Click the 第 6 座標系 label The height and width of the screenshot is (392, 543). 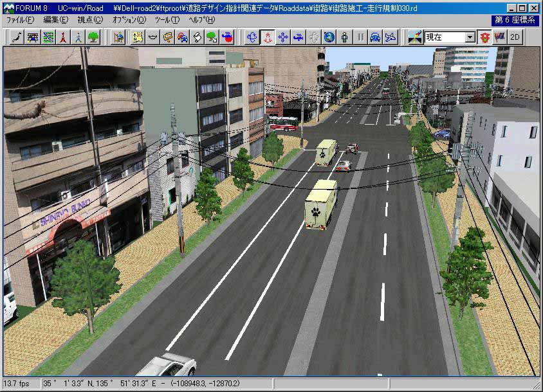coord(515,20)
